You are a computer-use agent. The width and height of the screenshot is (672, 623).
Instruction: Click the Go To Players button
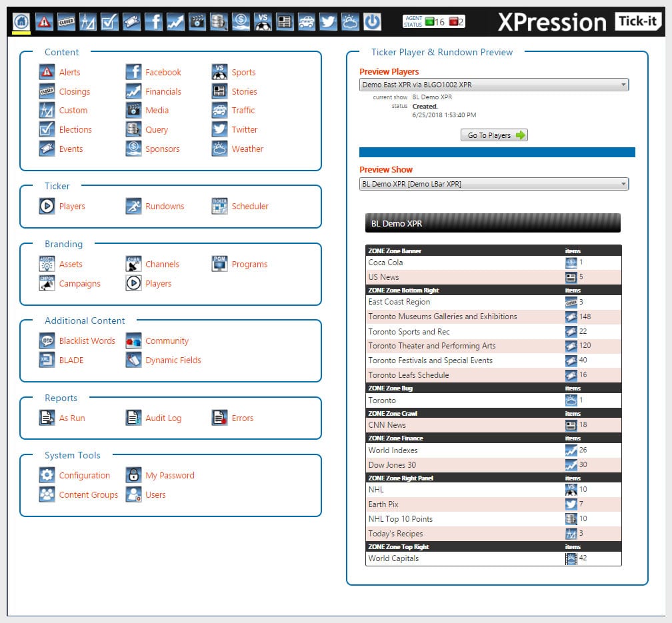[x=494, y=135]
